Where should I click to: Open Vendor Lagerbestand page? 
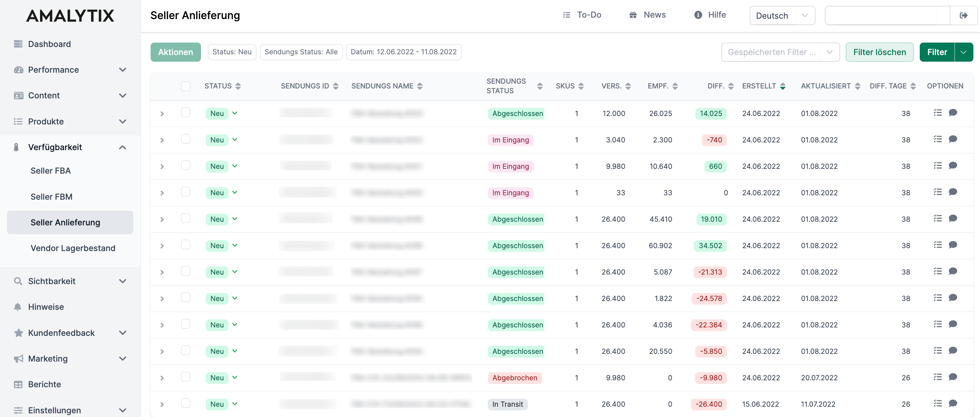point(73,248)
